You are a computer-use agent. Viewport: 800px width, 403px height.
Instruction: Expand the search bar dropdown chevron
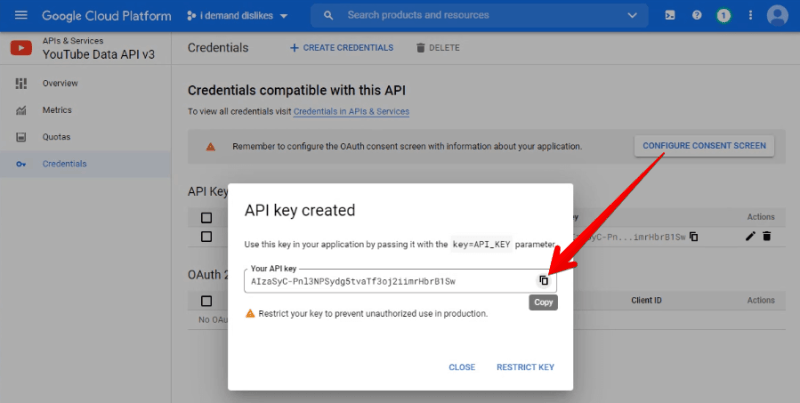(x=632, y=15)
